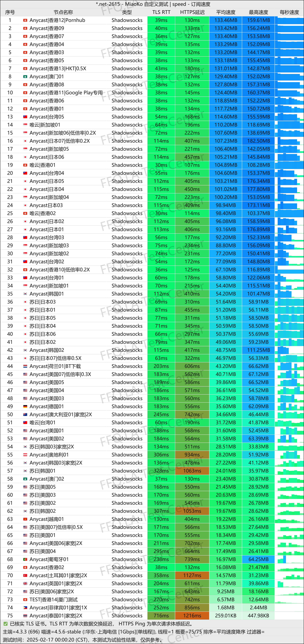
Task: Click the speed chart for Anycast|葡萄牙01
Action: tap(289, 559)
